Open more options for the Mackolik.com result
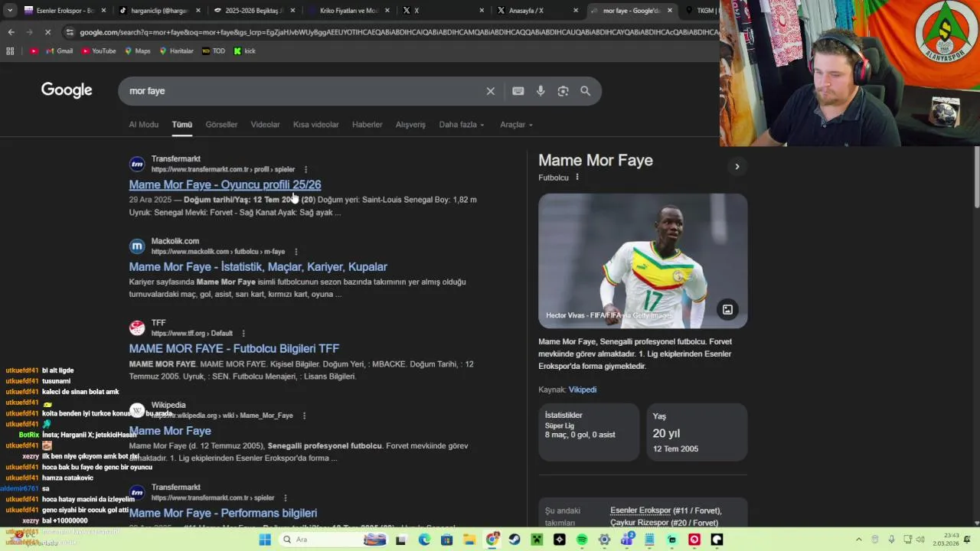This screenshot has height=551, width=980. tap(296, 252)
